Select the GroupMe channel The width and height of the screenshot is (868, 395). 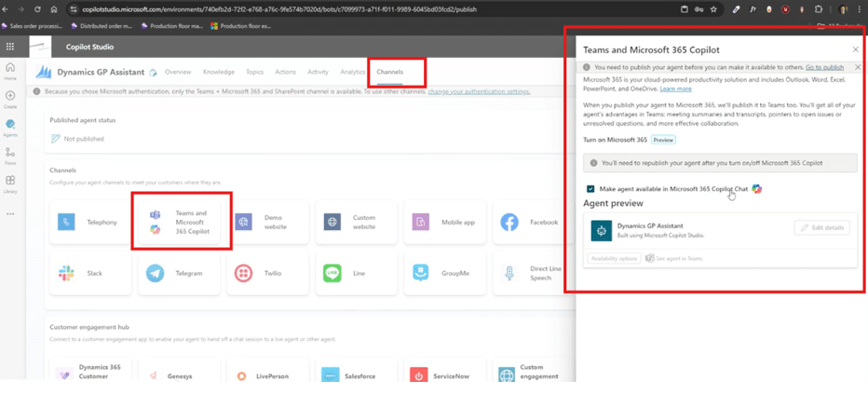point(445,273)
